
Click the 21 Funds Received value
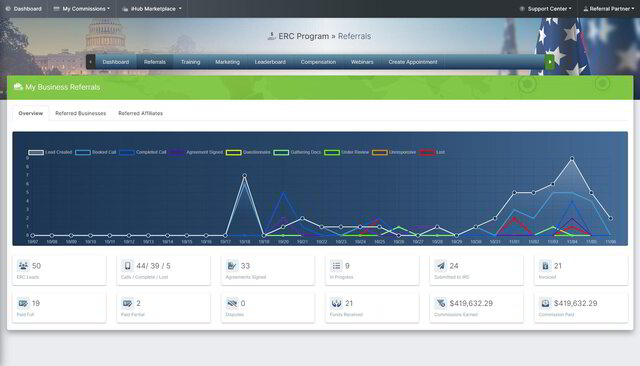(349, 303)
